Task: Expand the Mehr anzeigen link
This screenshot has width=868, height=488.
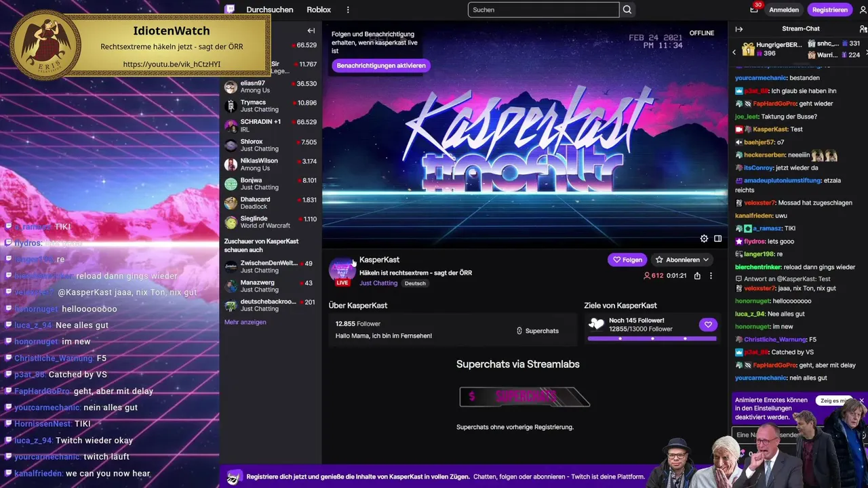Action: click(245, 322)
